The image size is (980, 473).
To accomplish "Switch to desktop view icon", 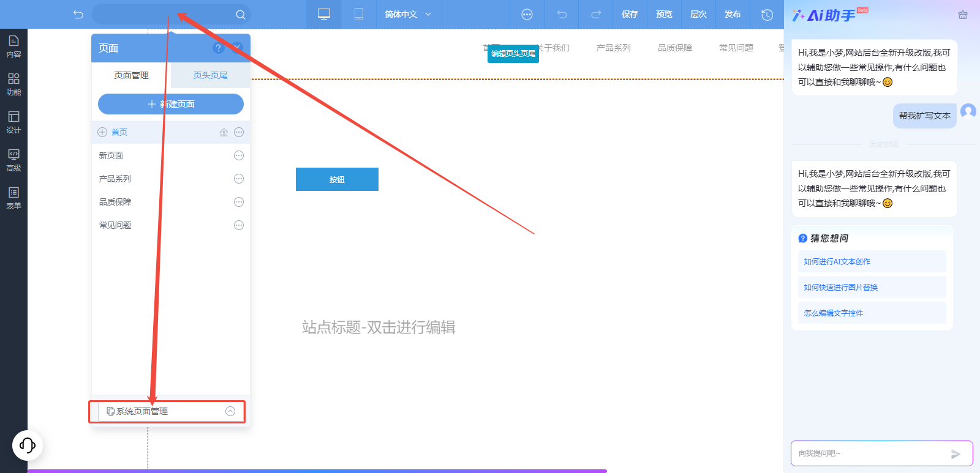I will (x=324, y=14).
